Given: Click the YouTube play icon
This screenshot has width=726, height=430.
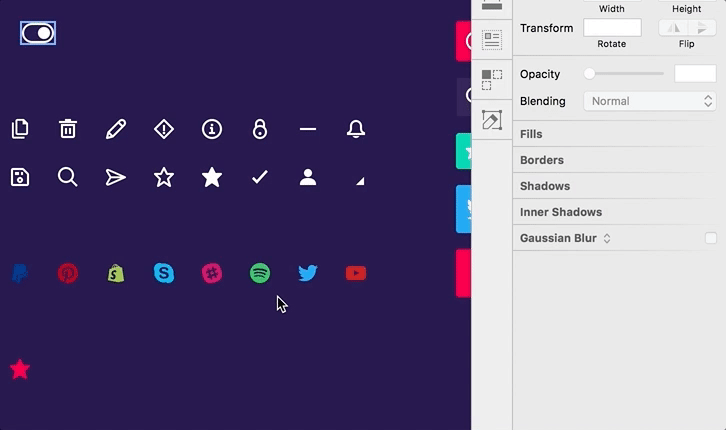Looking at the screenshot, I should tap(356, 274).
